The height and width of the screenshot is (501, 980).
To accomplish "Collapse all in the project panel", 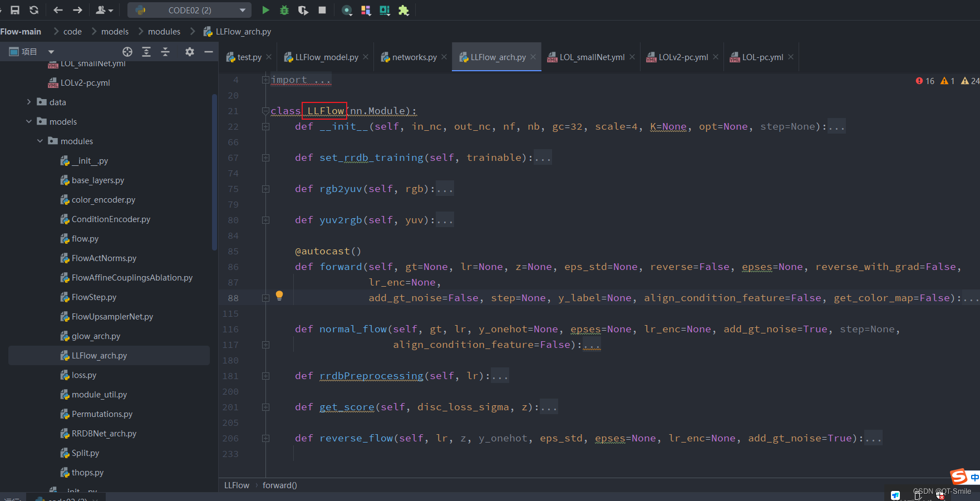I will tap(165, 52).
